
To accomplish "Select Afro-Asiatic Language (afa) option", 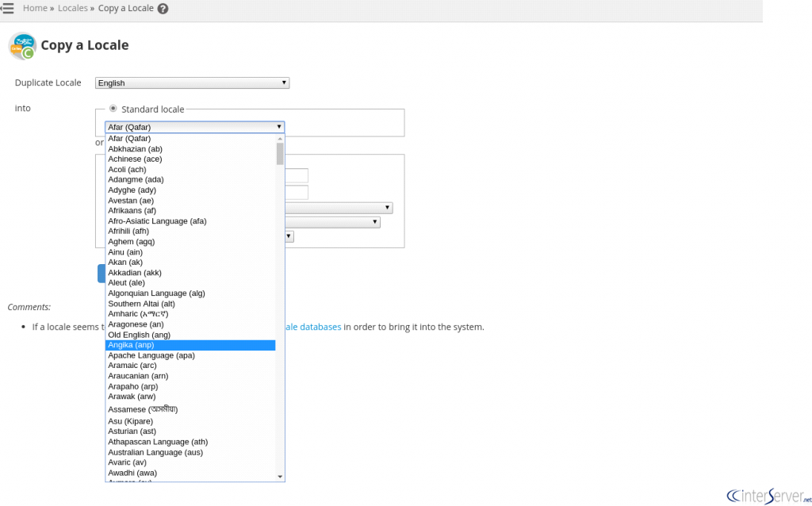I will [x=190, y=221].
